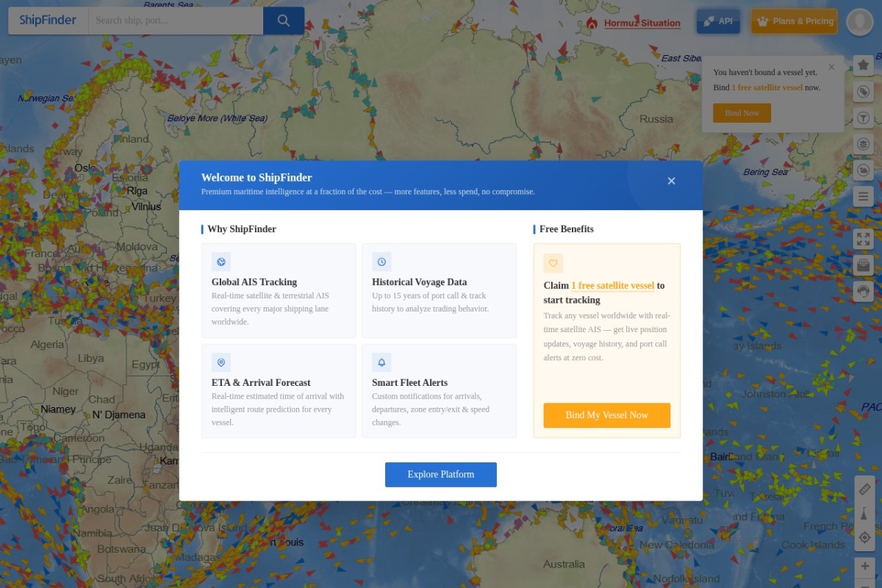Select the Smart Fleet Alerts card title
The image size is (882, 588).
[x=409, y=383]
